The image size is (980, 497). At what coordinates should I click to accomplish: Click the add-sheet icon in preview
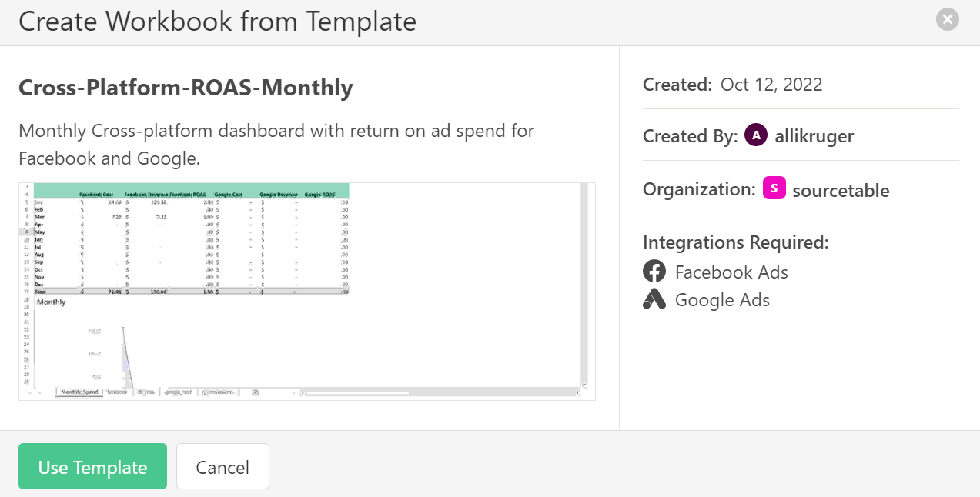pos(256,392)
